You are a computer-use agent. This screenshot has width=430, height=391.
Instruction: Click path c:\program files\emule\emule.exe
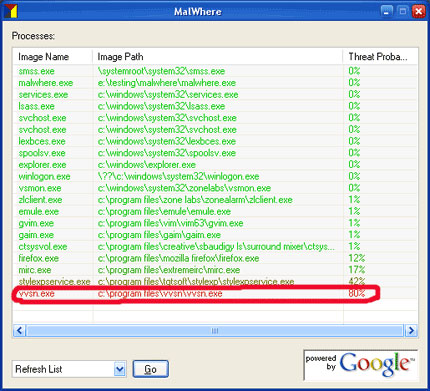(164, 211)
